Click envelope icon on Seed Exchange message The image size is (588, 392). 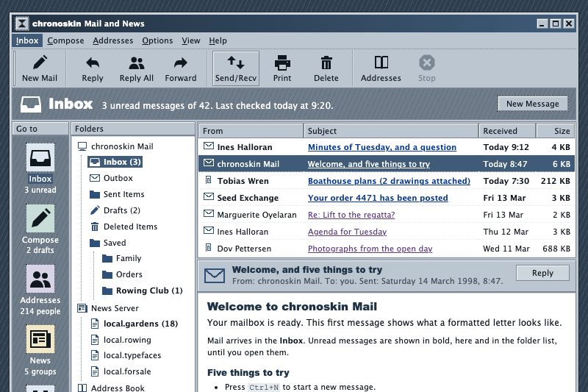click(x=209, y=196)
